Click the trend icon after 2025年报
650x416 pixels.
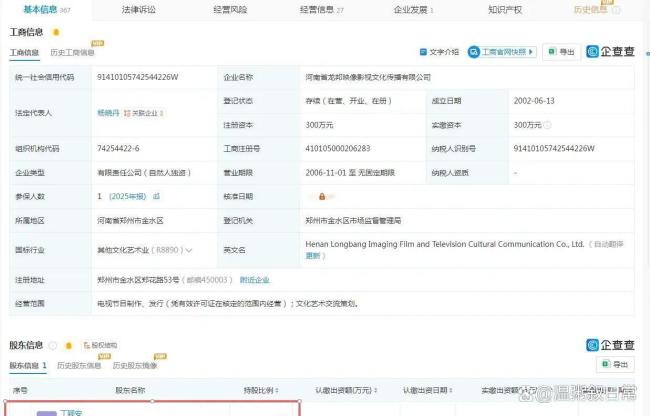[x=156, y=196]
